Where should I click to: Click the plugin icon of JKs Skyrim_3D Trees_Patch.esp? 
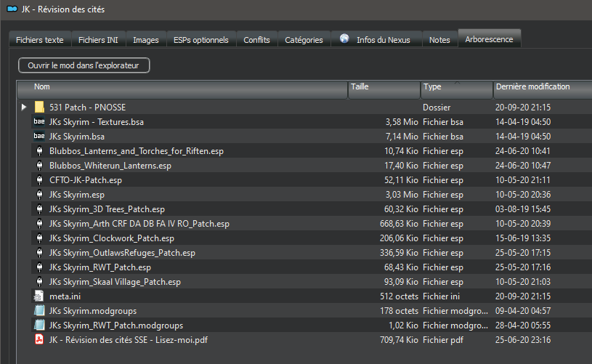point(39,209)
